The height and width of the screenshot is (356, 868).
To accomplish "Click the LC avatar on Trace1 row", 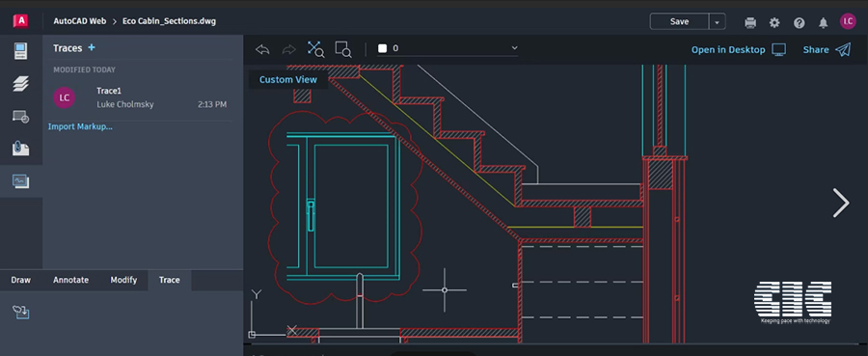I will coord(65,98).
